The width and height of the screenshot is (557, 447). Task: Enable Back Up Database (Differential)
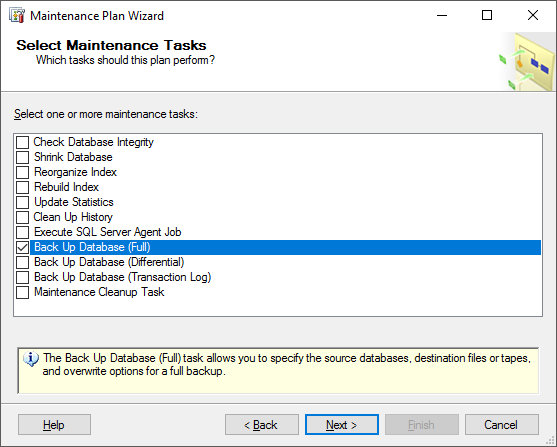point(22,262)
